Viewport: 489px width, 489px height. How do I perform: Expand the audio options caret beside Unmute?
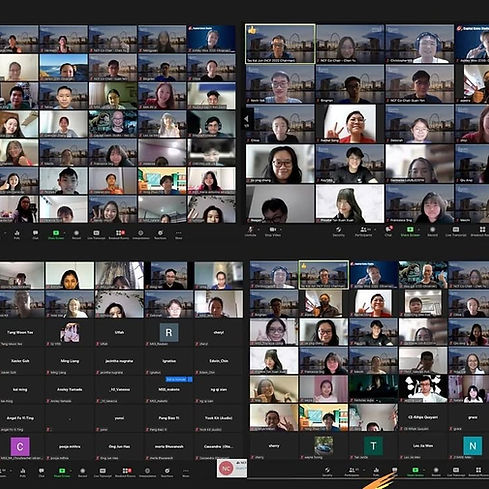(x=259, y=229)
